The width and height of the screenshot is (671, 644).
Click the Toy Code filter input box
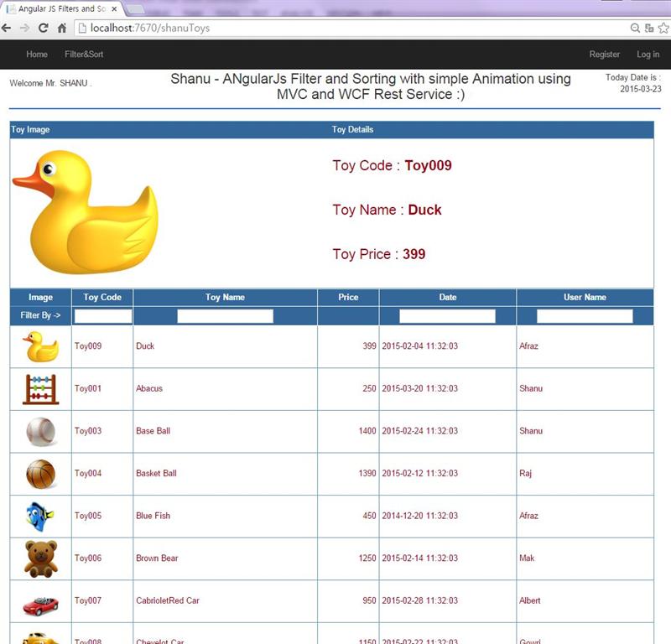pyautogui.click(x=102, y=315)
